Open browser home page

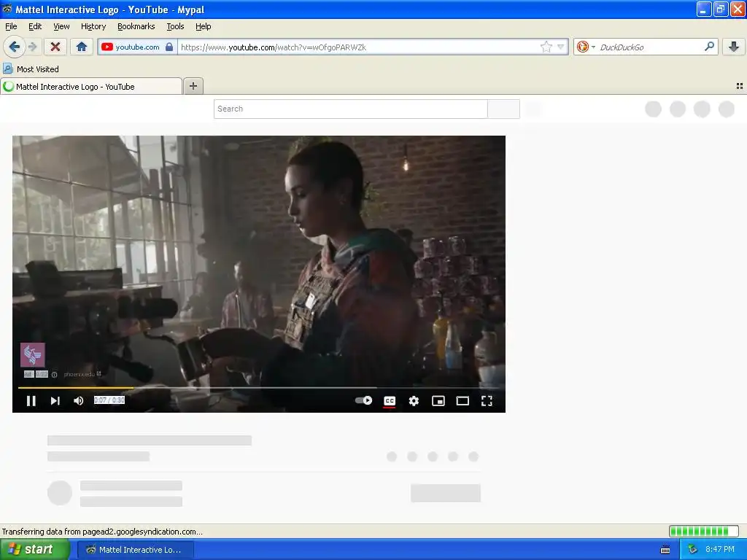click(x=82, y=47)
